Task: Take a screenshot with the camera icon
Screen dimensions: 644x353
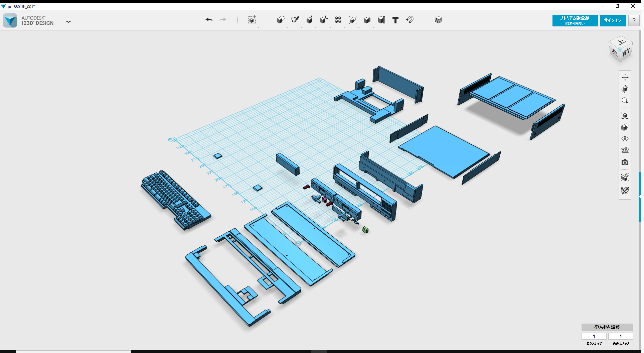Action: point(625,162)
